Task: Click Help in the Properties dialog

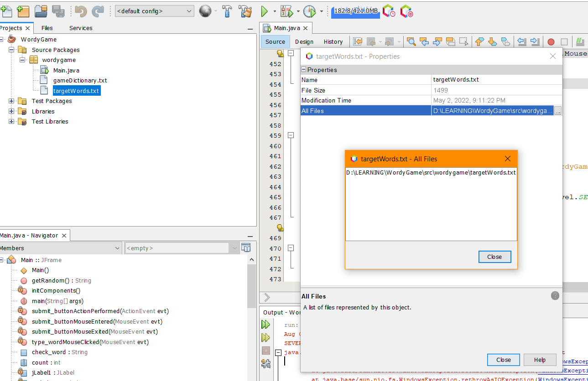Action: coord(540,360)
